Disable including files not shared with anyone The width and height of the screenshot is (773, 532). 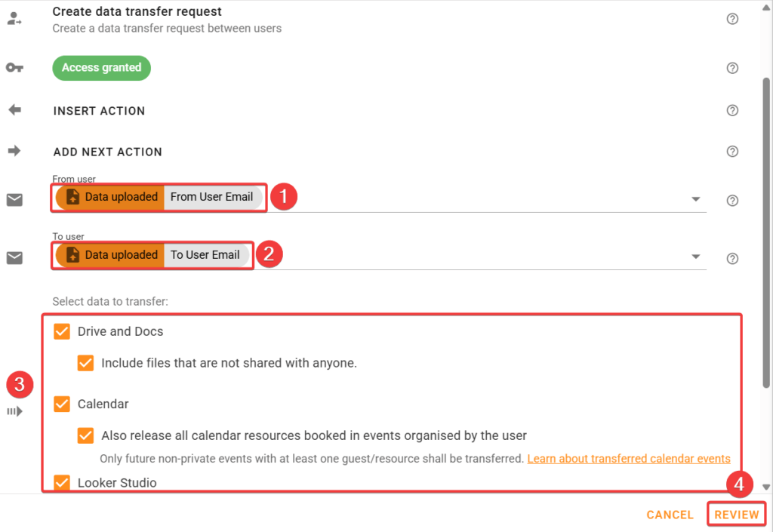85,362
